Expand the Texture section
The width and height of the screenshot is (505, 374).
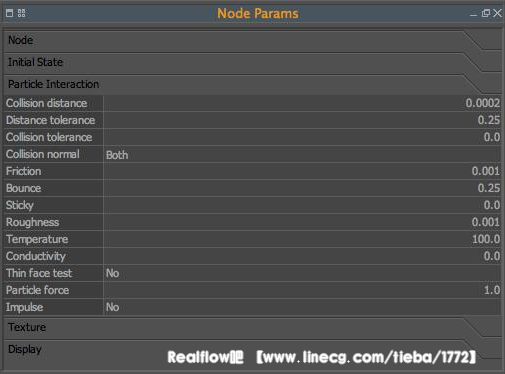[252, 327]
